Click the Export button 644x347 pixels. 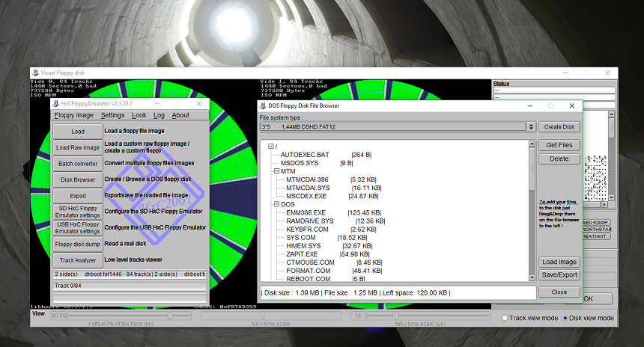[78, 196]
